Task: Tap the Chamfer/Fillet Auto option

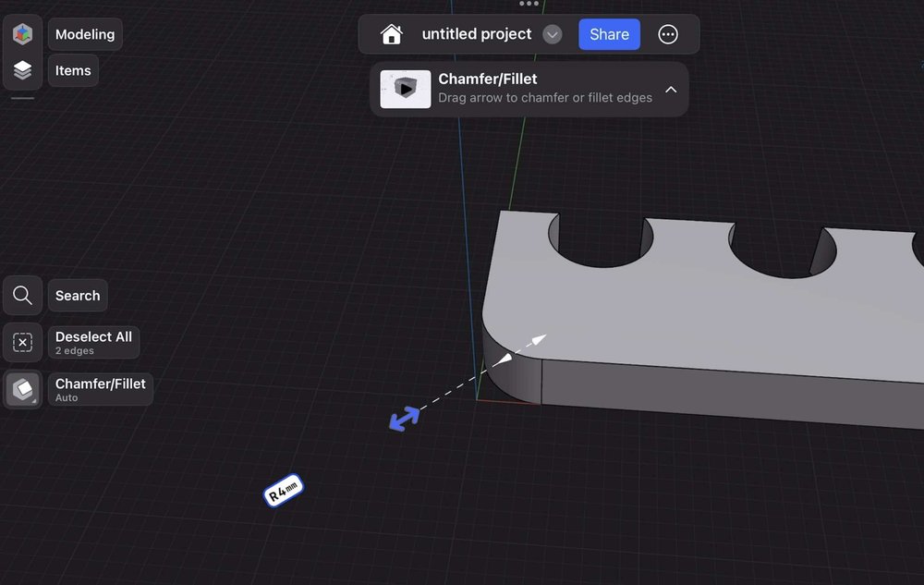Action: (100, 388)
